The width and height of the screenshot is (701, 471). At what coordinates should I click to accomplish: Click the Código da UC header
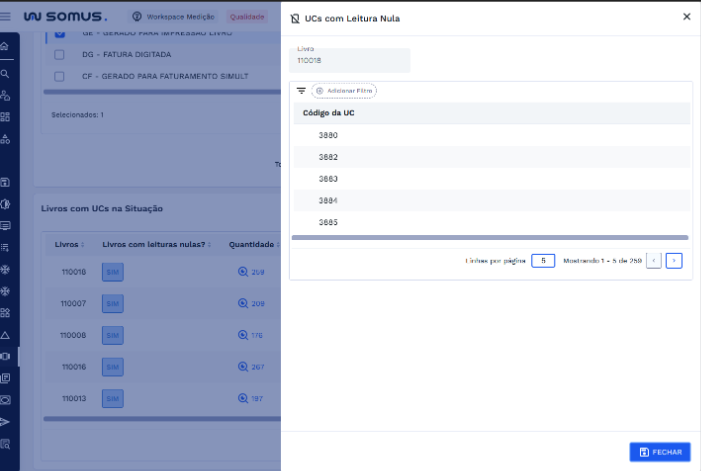pos(329,113)
